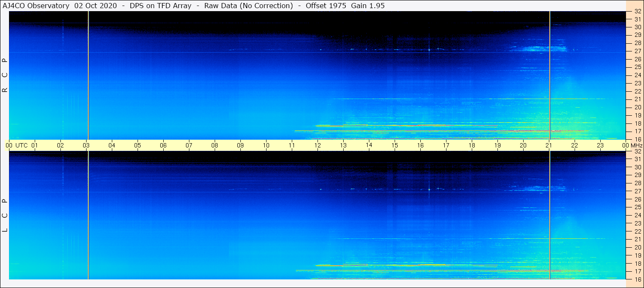Select hour 10 on time axis
The image size is (644, 288).
(x=266, y=145)
